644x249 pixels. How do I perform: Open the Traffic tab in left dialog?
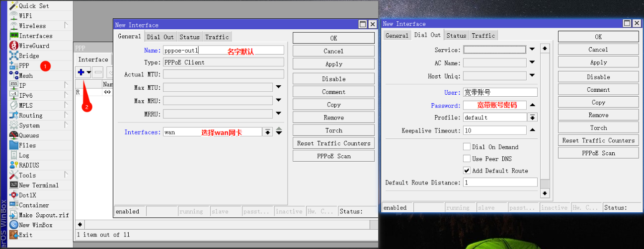point(217,37)
